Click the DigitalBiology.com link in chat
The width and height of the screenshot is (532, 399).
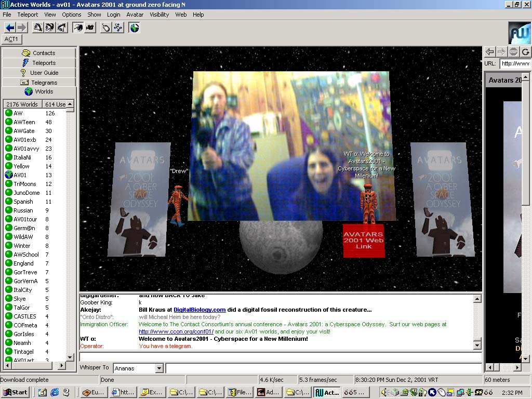click(199, 310)
